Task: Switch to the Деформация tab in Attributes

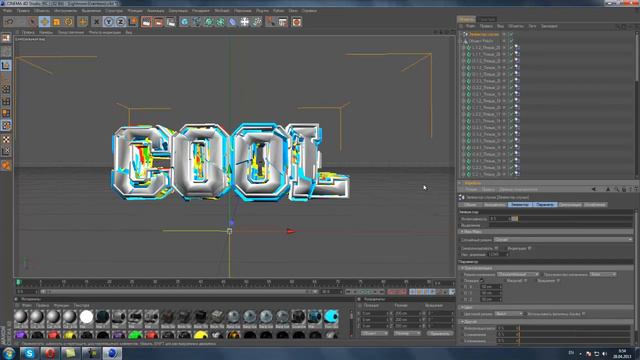Action: point(570,204)
